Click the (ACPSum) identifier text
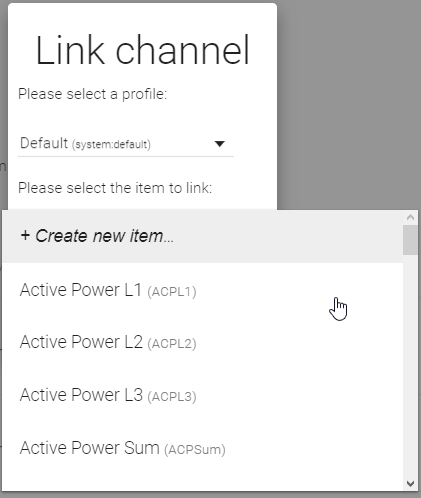The width and height of the screenshot is (421, 498). 195,449
